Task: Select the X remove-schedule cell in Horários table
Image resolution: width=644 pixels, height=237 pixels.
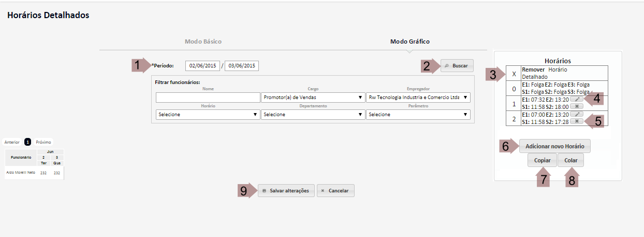Action: click(x=514, y=74)
